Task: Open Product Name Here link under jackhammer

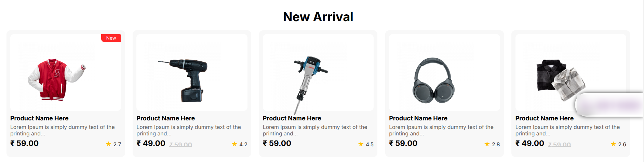Action: point(292,118)
